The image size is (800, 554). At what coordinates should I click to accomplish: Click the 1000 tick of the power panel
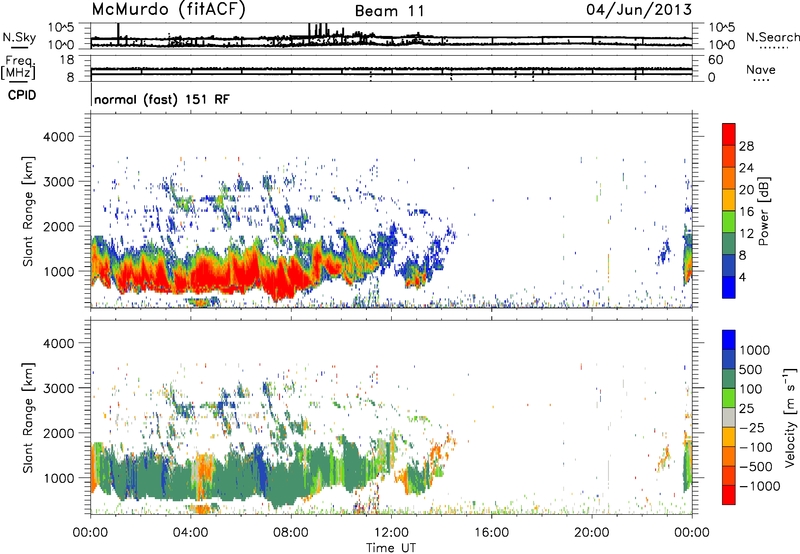point(59,271)
